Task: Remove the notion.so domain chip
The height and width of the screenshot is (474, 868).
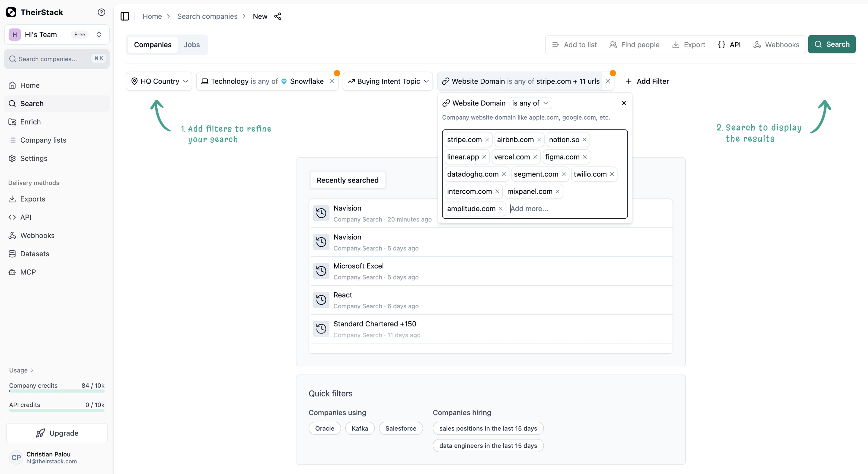Action: click(x=584, y=139)
